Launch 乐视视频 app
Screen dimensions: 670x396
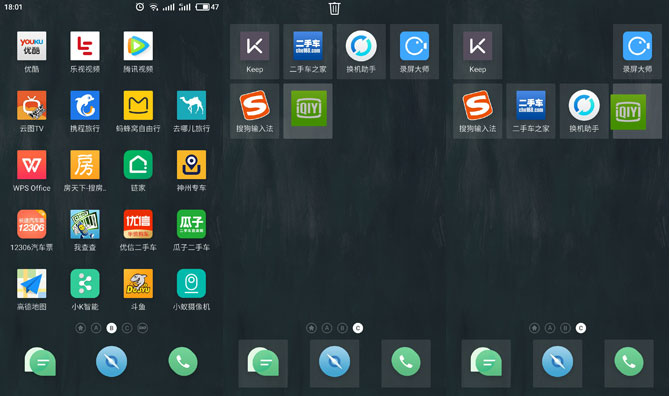tap(85, 46)
